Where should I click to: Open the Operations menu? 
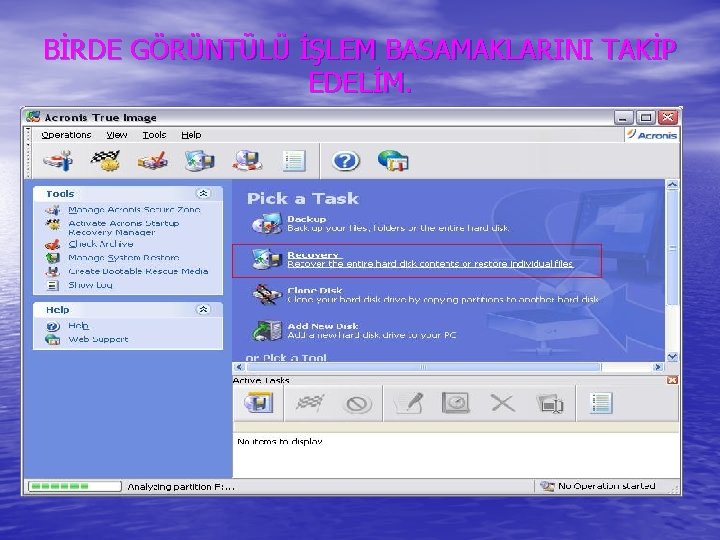point(66,135)
